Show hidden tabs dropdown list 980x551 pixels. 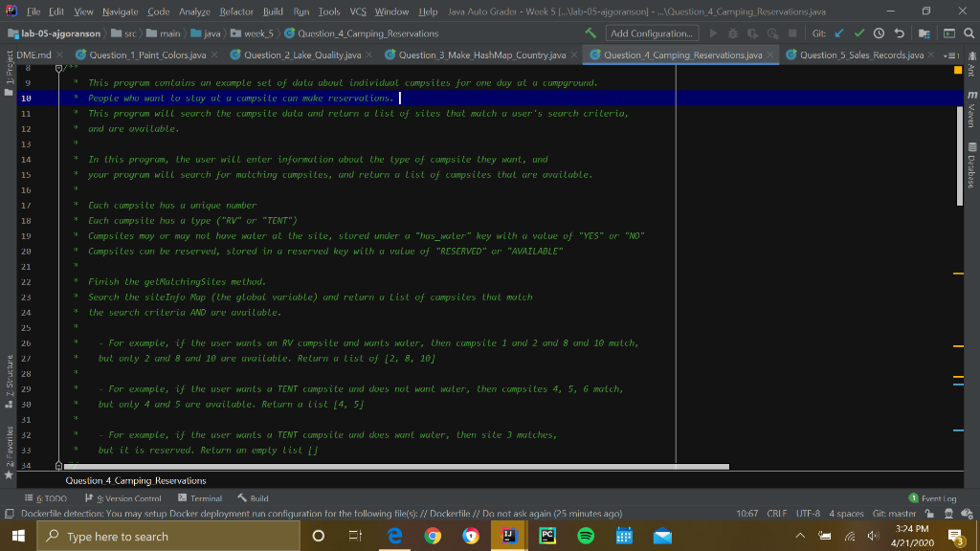pos(951,55)
